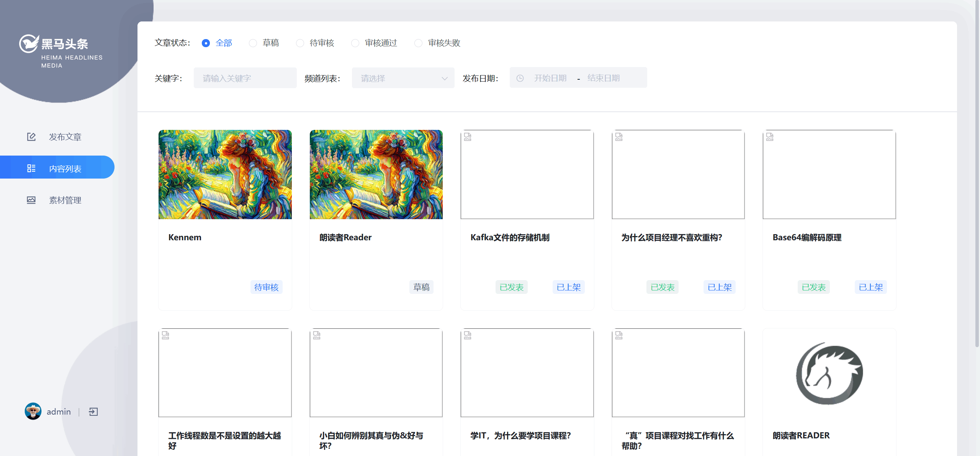Select the 草稿 radio button
The width and height of the screenshot is (980, 456).
pos(253,43)
